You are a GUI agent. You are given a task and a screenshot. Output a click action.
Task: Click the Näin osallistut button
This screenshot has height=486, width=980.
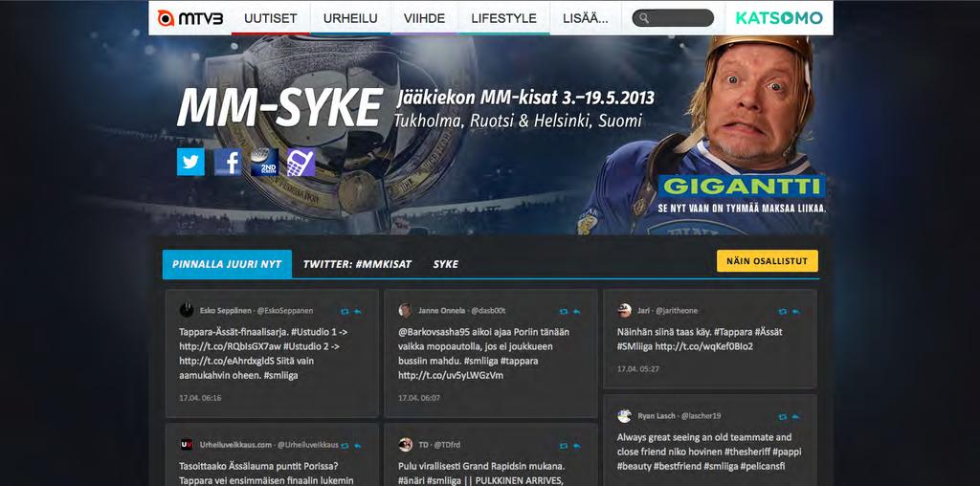(x=767, y=261)
